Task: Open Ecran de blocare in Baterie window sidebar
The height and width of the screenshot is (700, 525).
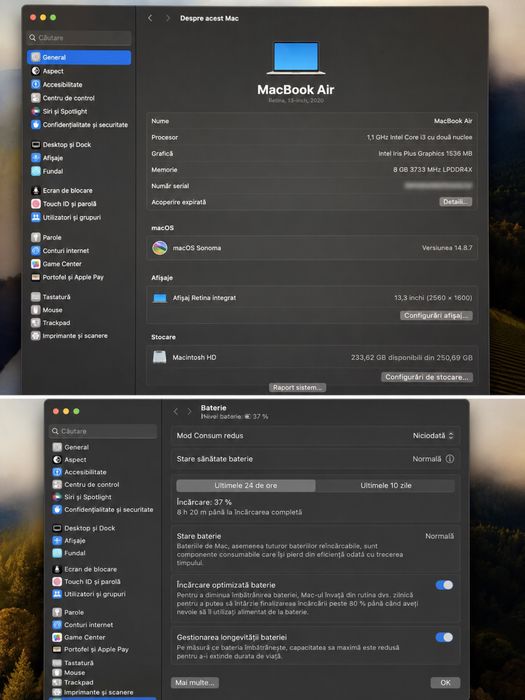Action: tap(85, 569)
